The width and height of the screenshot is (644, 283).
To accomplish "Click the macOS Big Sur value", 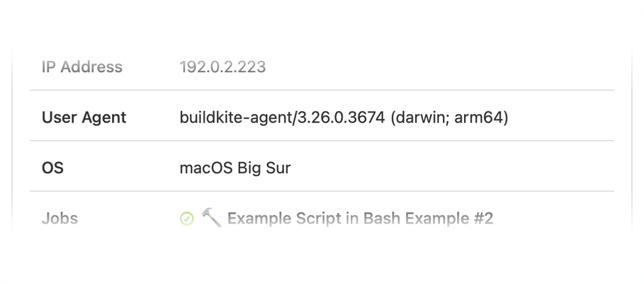I will [x=235, y=168].
